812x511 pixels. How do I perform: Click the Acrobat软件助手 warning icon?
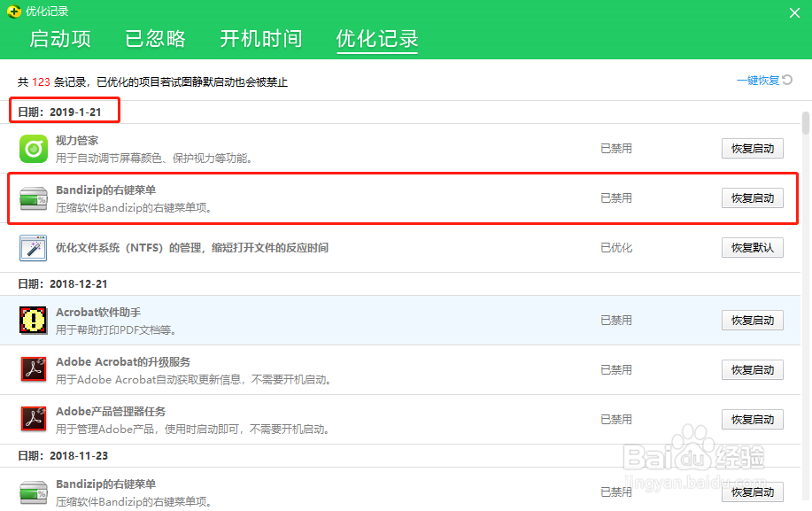pos(33,321)
